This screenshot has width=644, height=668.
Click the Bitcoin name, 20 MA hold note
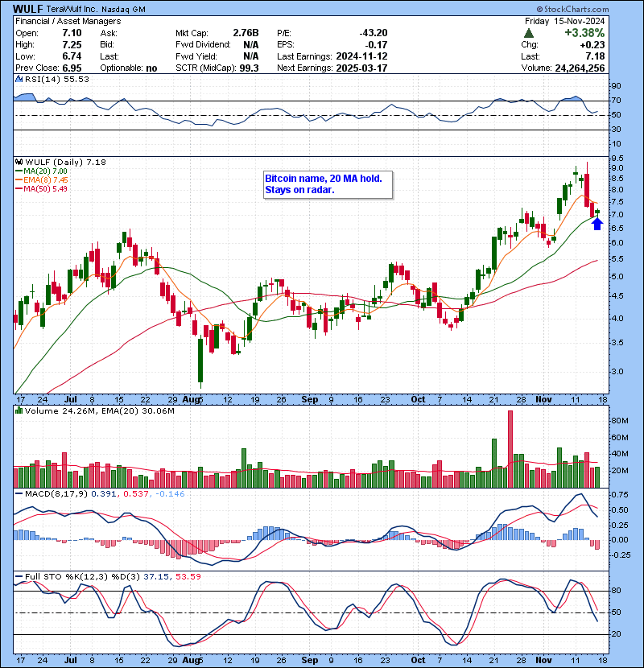[328, 184]
